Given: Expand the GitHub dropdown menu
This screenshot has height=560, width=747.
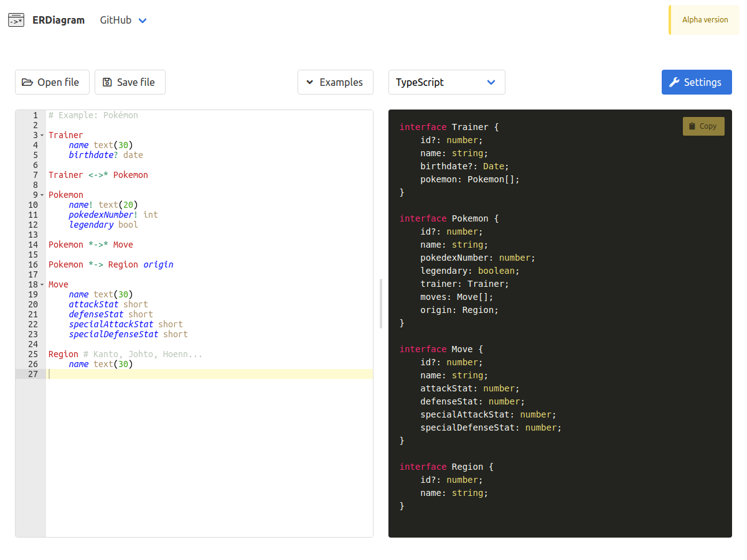Looking at the screenshot, I should click(123, 20).
